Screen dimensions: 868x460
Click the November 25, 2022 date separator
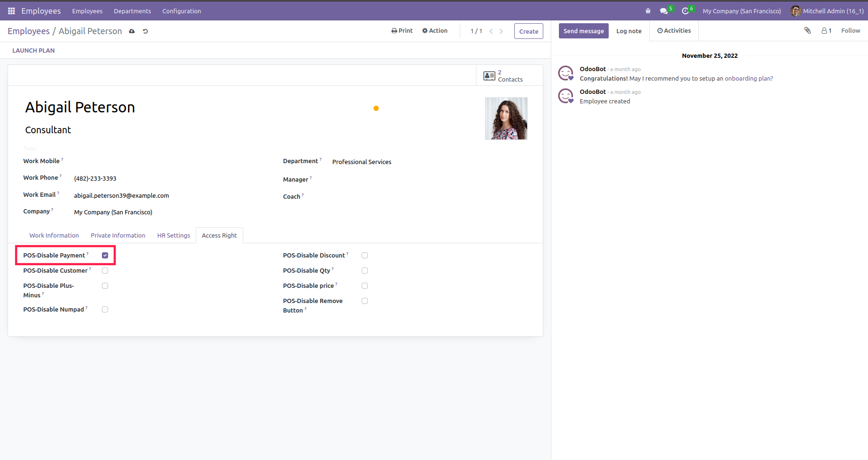pos(710,56)
